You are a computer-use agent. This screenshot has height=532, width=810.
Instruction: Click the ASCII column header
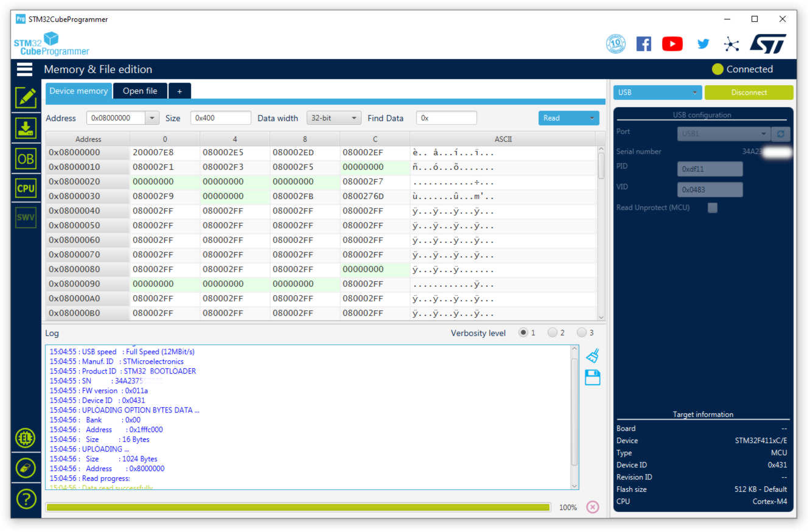click(503, 139)
